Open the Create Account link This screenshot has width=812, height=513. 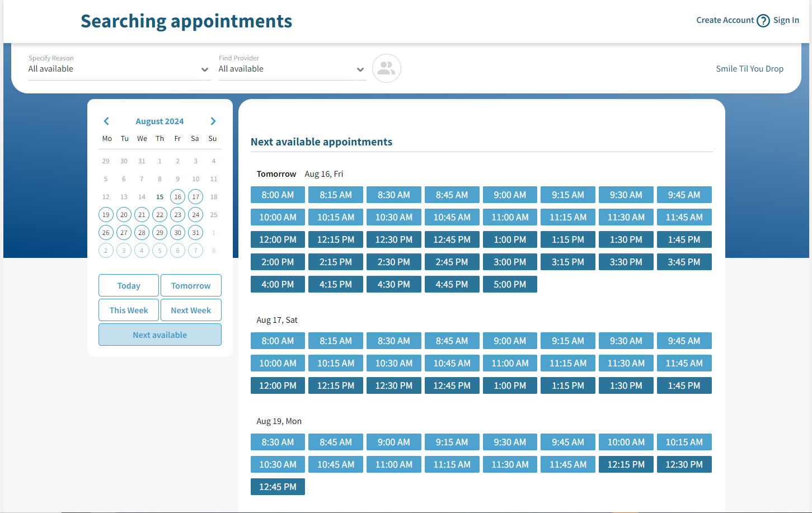click(725, 20)
